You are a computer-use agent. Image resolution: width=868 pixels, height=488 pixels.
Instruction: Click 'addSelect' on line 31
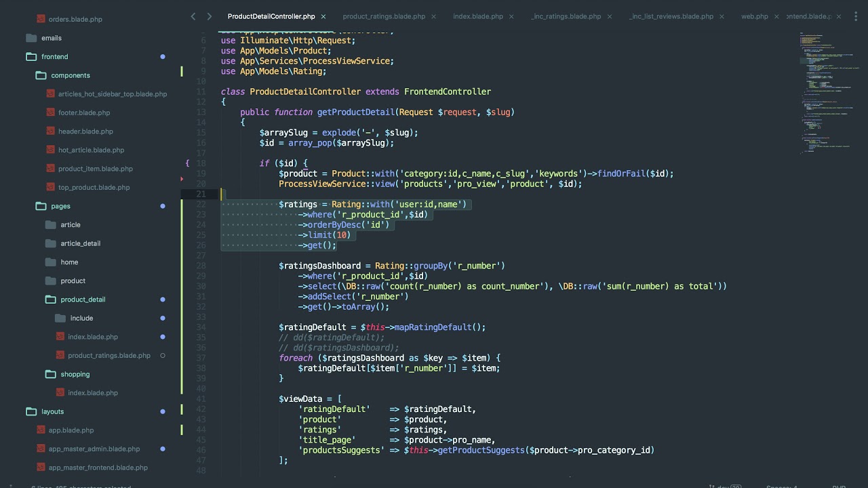point(330,296)
